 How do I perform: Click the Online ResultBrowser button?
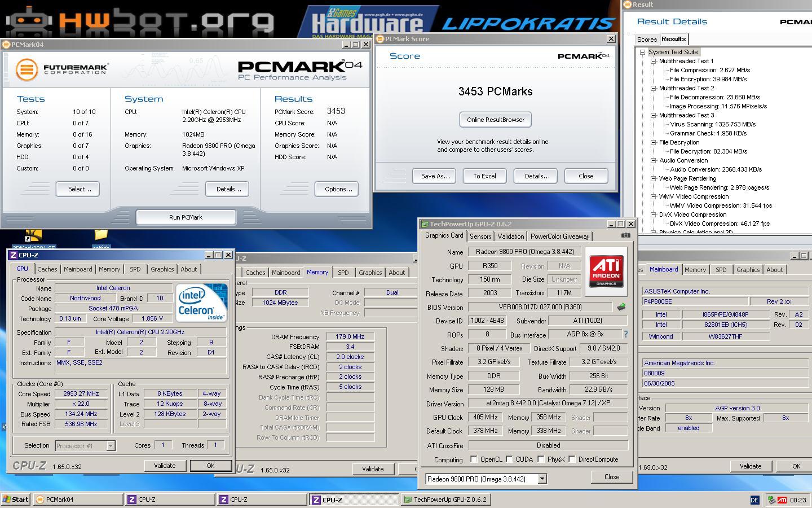tap(496, 120)
